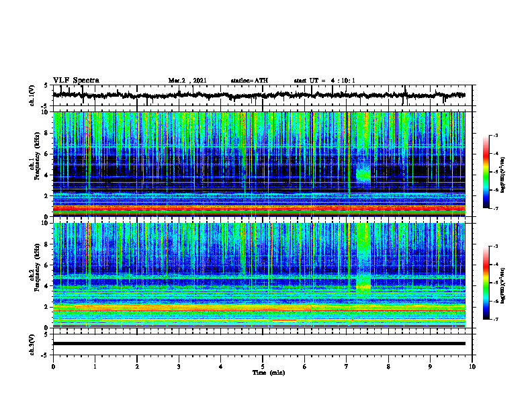532x411 pixels.
Task: Click time axis tick label 1
Action: pyautogui.click(x=95, y=367)
